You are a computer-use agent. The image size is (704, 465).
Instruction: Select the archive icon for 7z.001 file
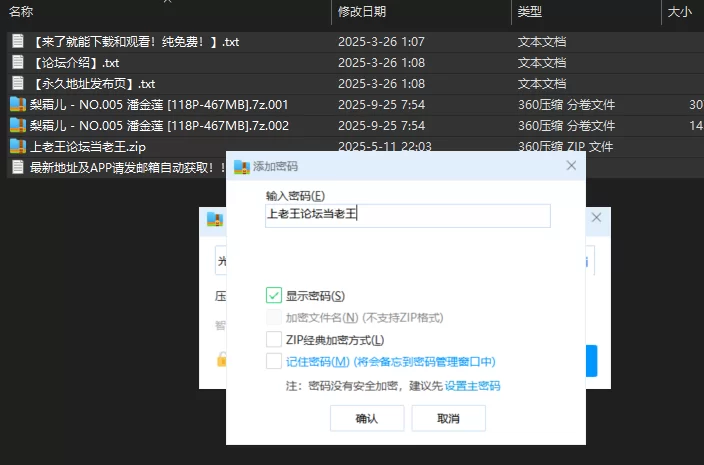(x=17, y=105)
